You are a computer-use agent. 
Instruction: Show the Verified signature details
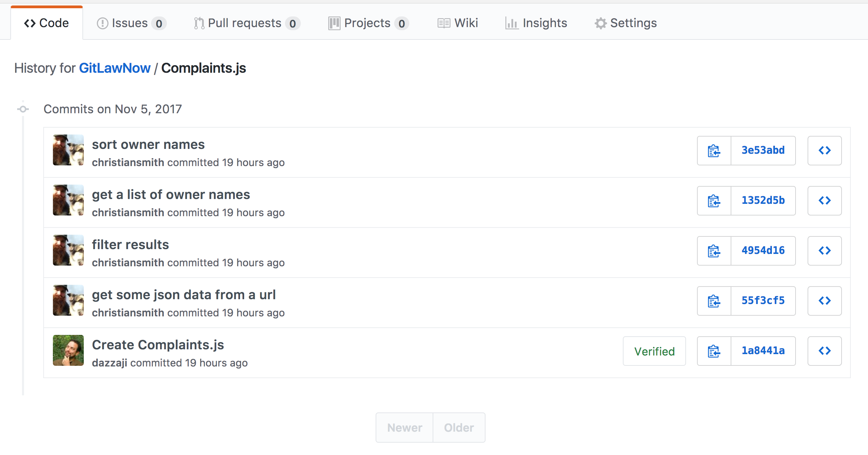tap(654, 351)
